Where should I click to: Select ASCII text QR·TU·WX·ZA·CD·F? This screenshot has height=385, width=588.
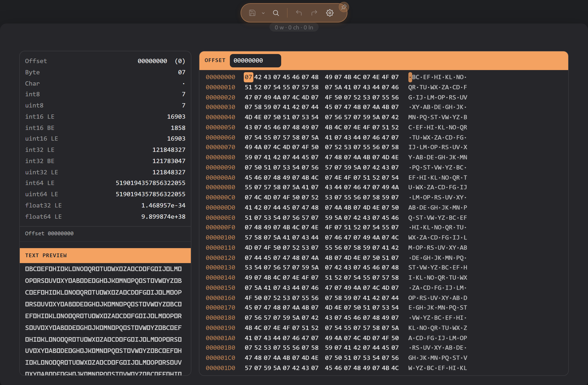click(x=438, y=87)
